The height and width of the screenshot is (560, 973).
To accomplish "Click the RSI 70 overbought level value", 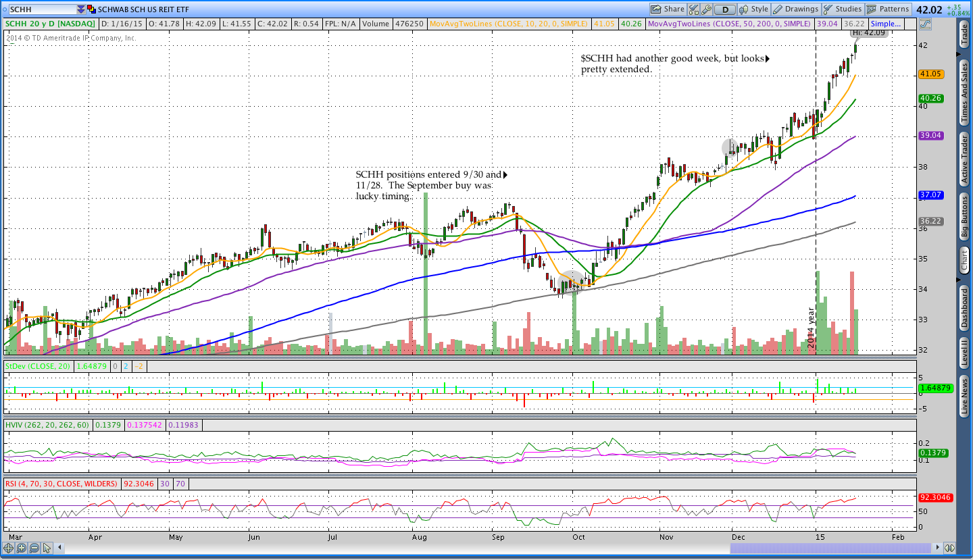I will (x=180, y=484).
